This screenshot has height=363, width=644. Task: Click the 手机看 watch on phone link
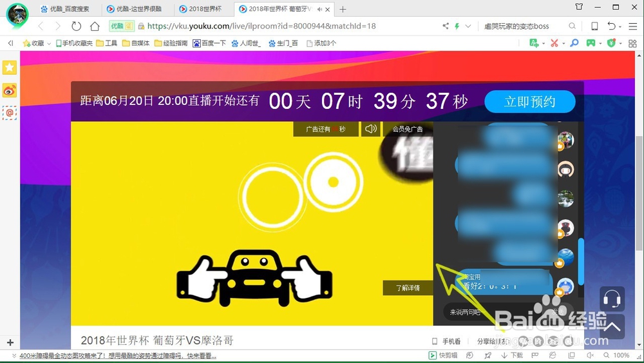(x=446, y=341)
